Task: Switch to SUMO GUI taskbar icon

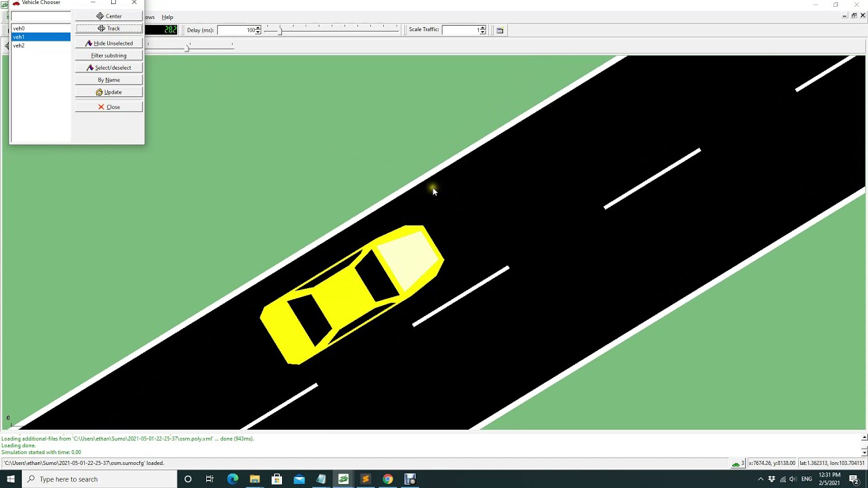Action: (x=343, y=479)
